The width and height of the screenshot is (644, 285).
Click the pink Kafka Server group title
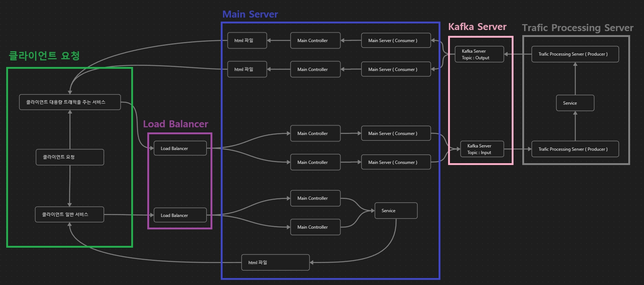(477, 27)
